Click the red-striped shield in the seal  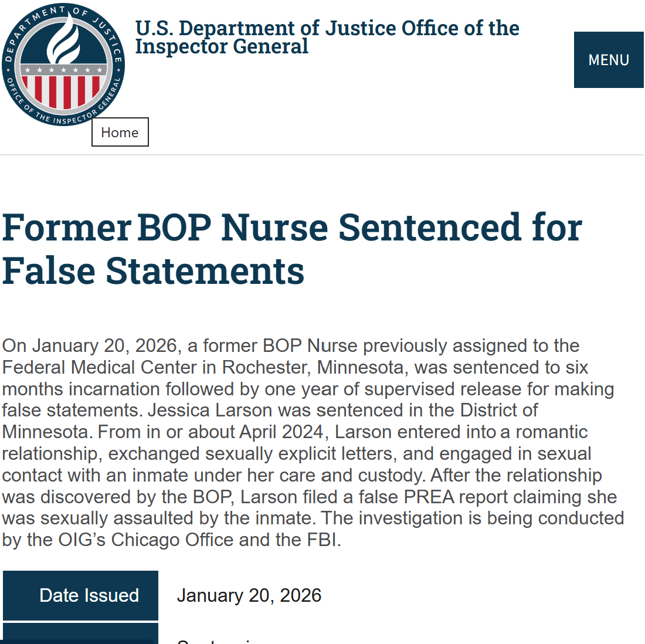pos(63,89)
